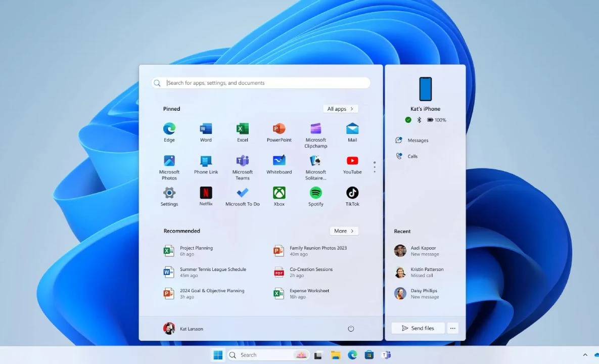Open Expense Worksheet file
Image resolution: width=599 pixels, height=364 pixels.
coord(301,294)
